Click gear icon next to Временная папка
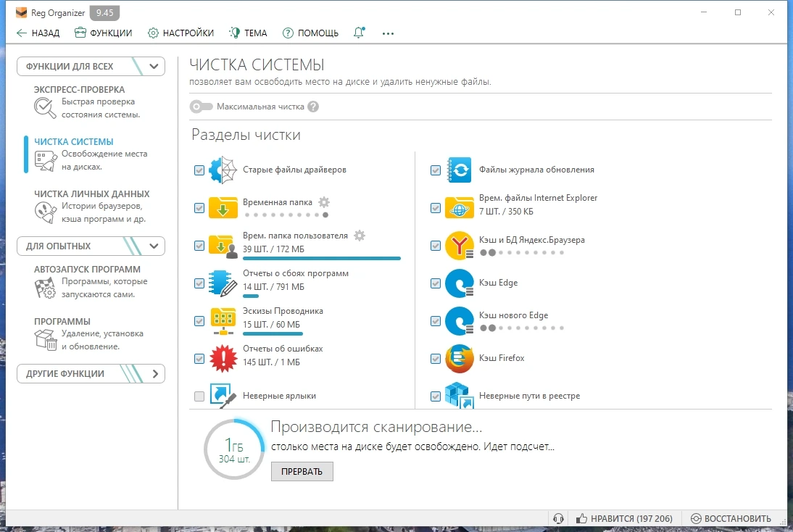 [x=324, y=202]
